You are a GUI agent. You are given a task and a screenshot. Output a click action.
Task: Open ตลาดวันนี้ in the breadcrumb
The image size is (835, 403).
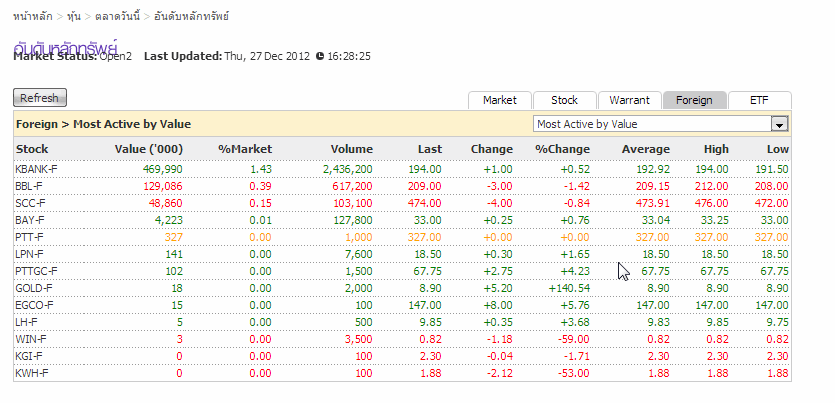(118, 16)
